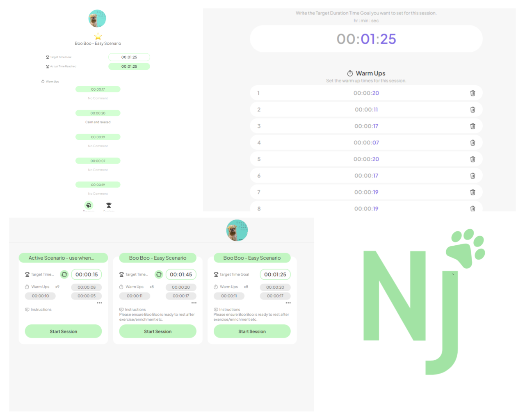Click warm-up row 1 time 00:00:20
Screen dimensions: 525x420
tap(366, 93)
